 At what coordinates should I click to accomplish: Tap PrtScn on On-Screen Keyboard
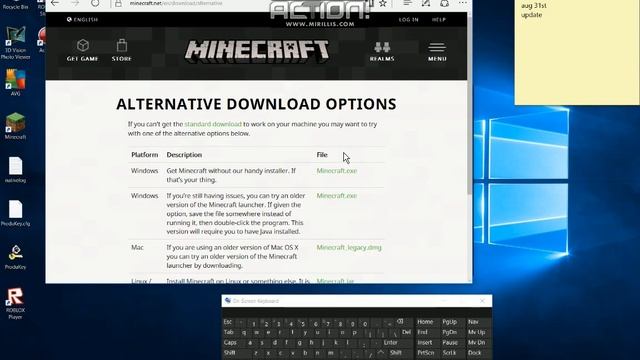click(x=425, y=353)
